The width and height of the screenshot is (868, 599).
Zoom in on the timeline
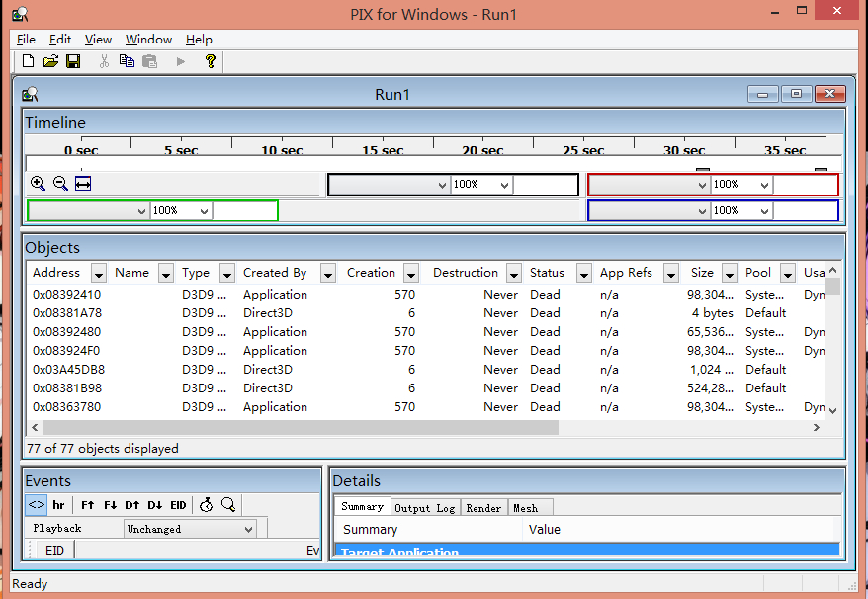(x=38, y=184)
